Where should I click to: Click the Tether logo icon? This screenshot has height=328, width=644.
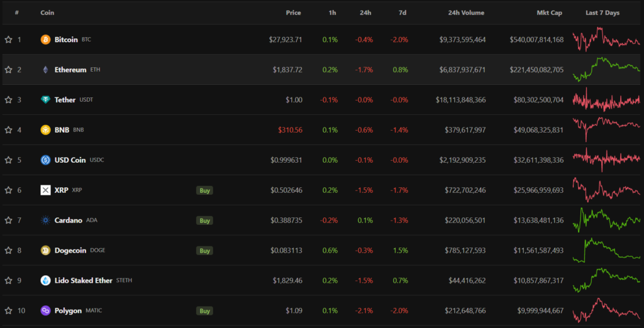(x=45, y=100)
